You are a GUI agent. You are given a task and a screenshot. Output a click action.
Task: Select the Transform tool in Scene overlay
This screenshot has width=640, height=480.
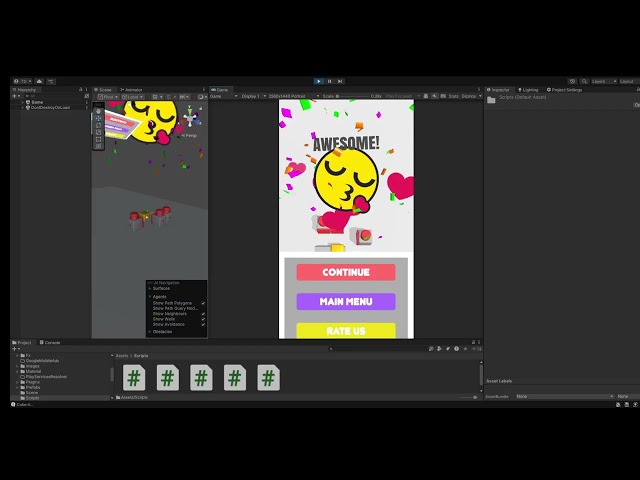pyautogui.click(x=98, y=146)
